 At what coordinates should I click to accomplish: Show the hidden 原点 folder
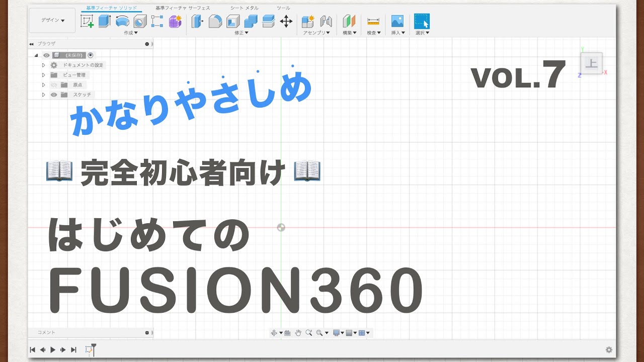pos(54,85)
